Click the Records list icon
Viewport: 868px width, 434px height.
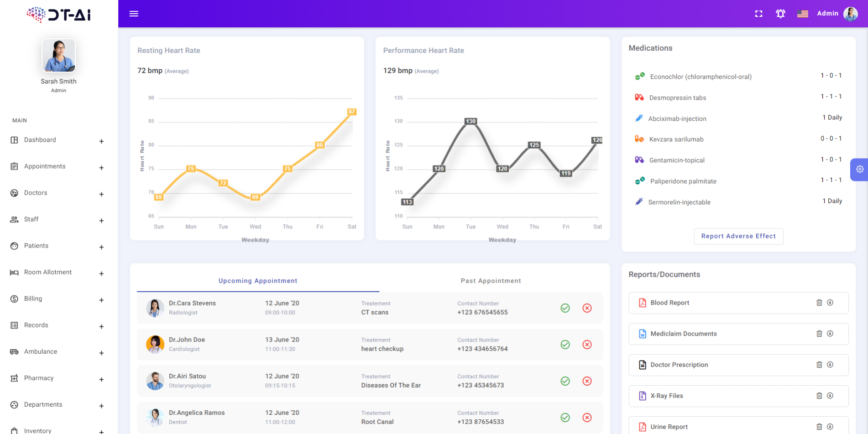tap(14, 325)
